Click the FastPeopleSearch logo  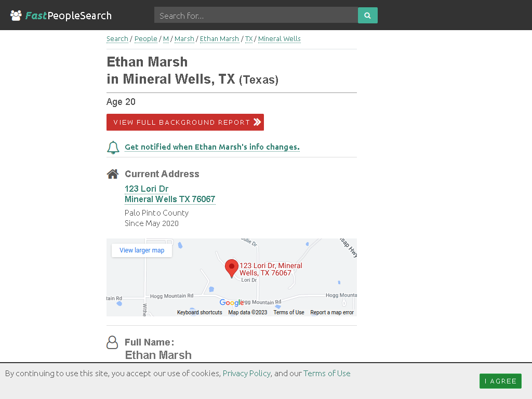(x=61, y=16)
